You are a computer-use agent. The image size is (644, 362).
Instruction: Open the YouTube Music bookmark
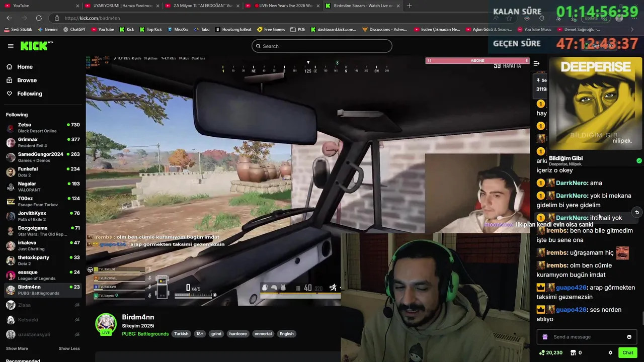[x=534, y=29]
